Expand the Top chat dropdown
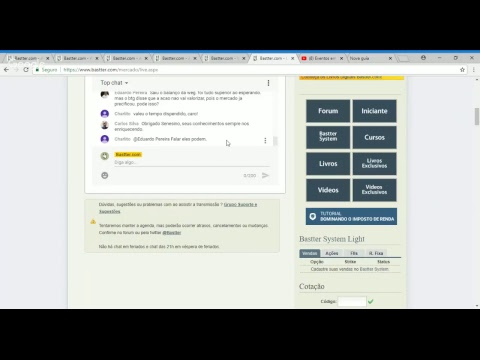Screen dimensions: 480x360 [x=114, y=83]
